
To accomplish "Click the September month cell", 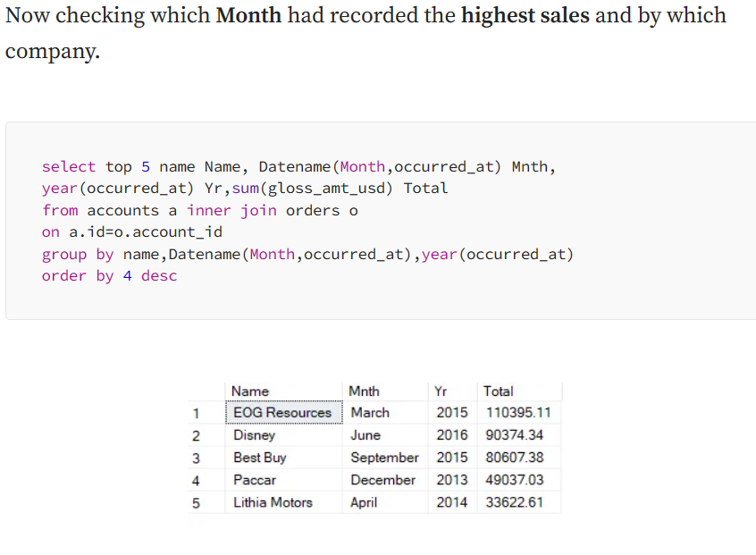I will click(x=385, y=457).
